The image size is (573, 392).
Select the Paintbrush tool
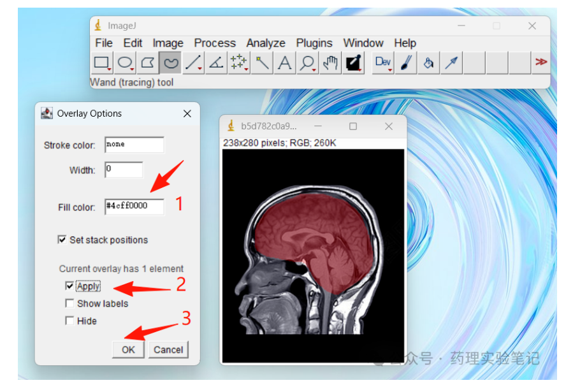(x=406, y=63)
